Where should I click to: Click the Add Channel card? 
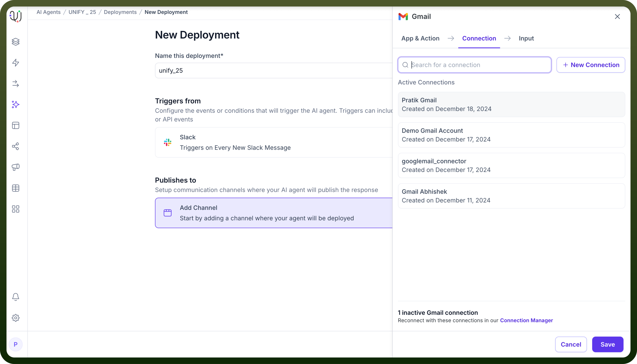pyautogui.click(x=273, y=213)
